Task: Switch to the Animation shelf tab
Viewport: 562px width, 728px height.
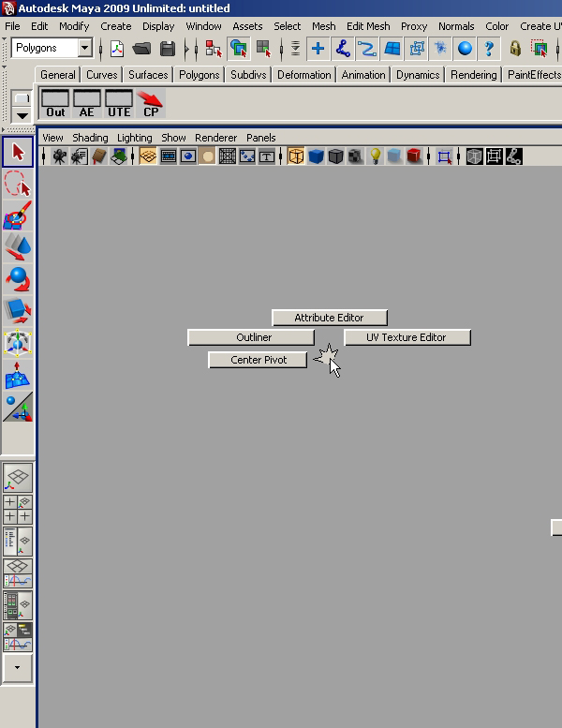Action: tap(363, 75)
